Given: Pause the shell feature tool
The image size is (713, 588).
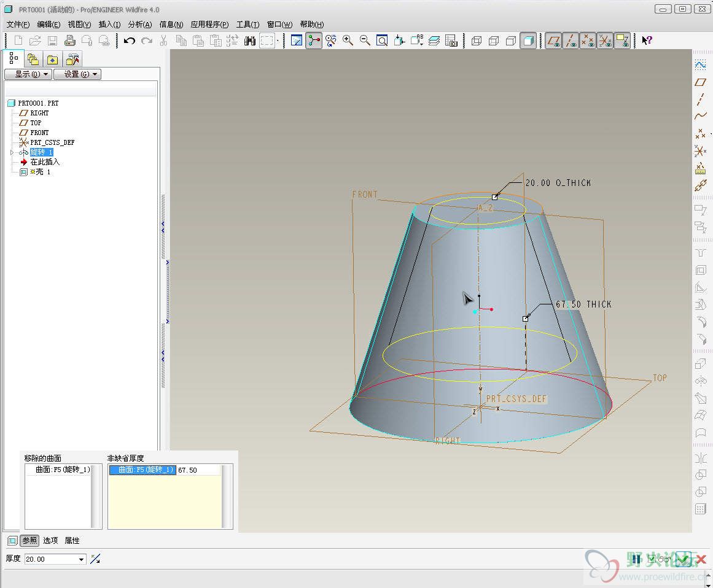Looking at the screenshot, I should coord(636,559).
